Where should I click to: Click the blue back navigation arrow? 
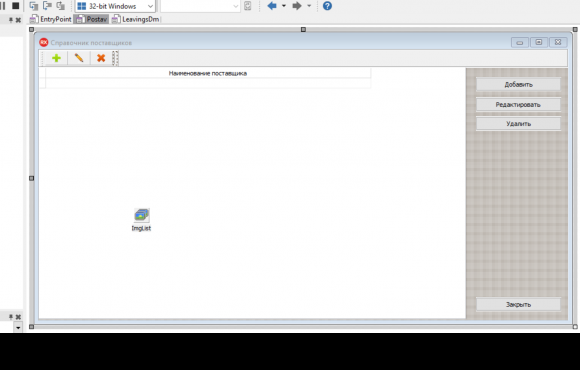pyautogui.click(x=272, y=6)
